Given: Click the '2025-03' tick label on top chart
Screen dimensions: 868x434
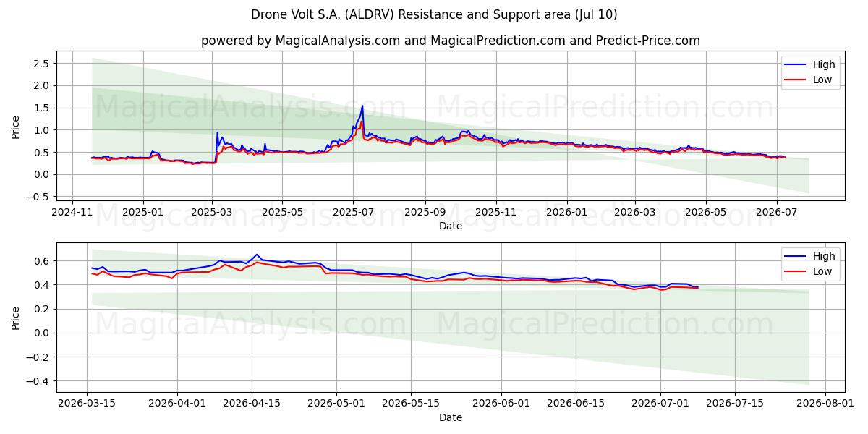Looking at the screenshot, I should (212, 212).
